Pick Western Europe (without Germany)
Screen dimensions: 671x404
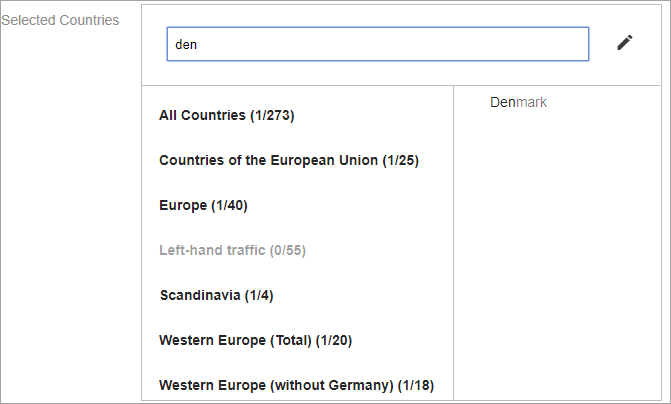(x=296, y=385)
